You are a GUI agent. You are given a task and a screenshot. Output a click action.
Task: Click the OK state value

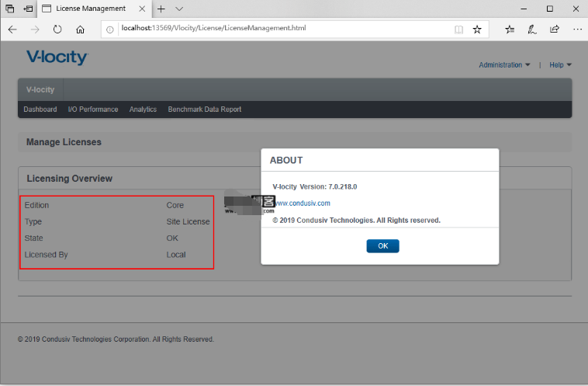(x=172, y=238)
